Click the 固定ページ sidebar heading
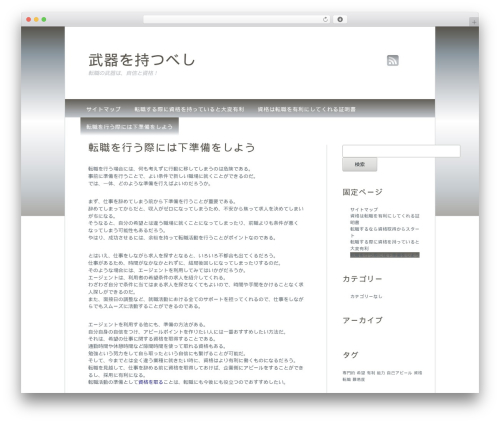The height and width of the screenshot is (423, 500). pos(362,192)
